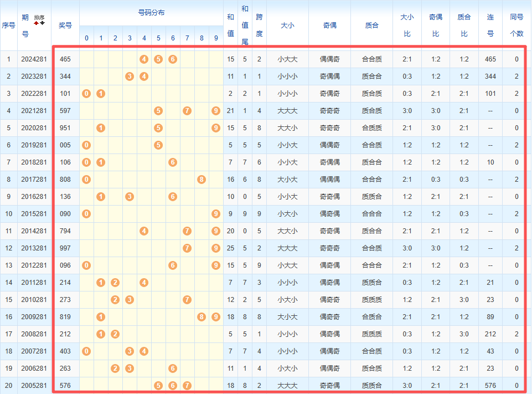Image resolution: width=532 pixels, height=394 pixels.
Task: Click the 同号个数 column header
Action: [516, 25]
